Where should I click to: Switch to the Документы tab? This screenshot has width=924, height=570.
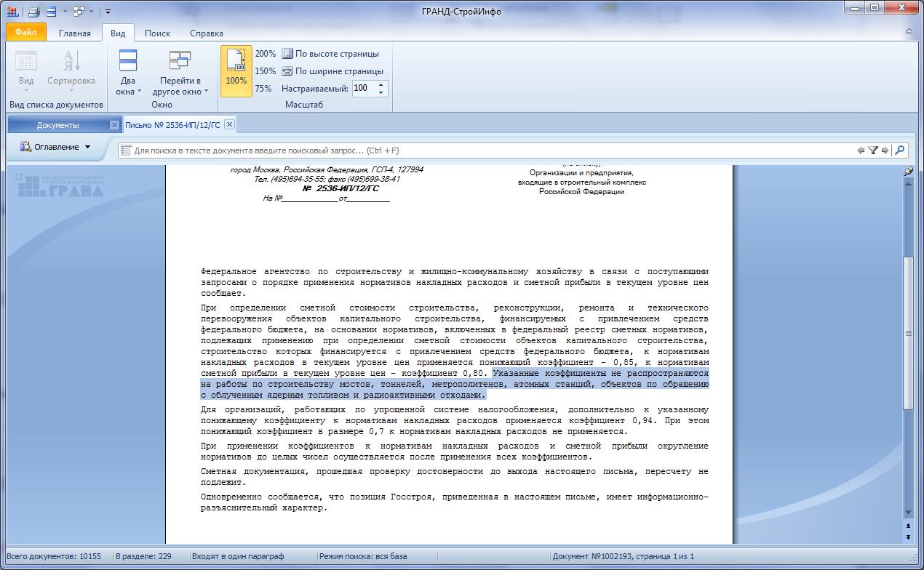click(x=57, y=125)
